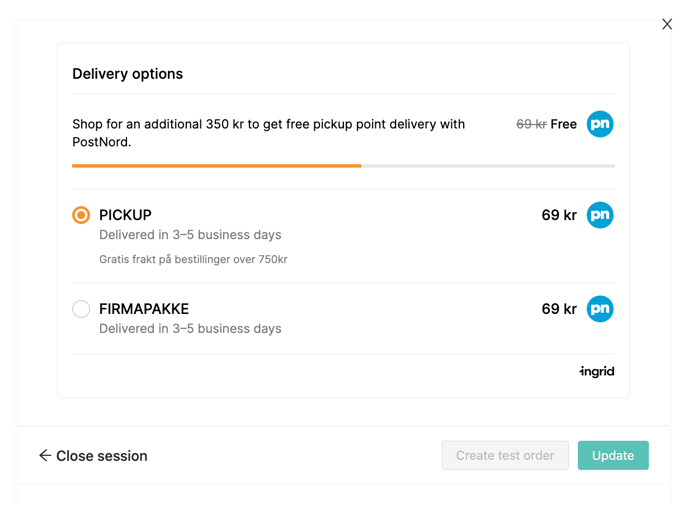Click the 69 kr price in the FIRMAPAKKE row
This screenshot has width=688, height=505.
point(559,309)
